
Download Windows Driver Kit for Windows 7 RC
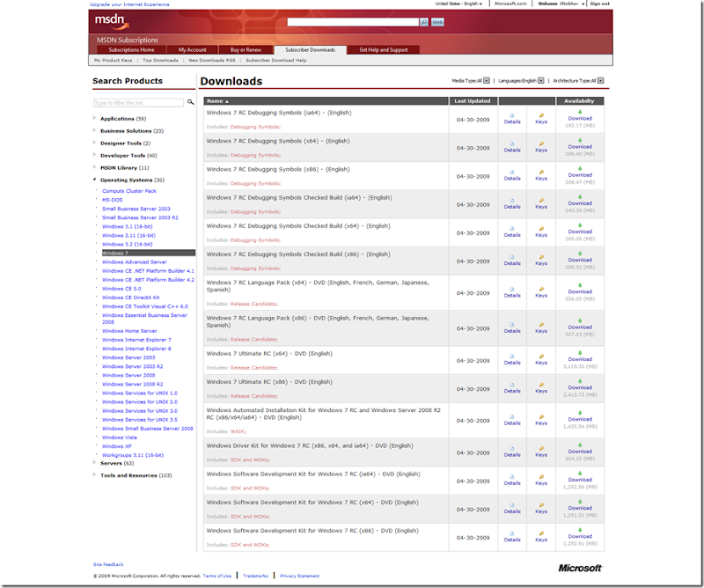tap(580, 448)
